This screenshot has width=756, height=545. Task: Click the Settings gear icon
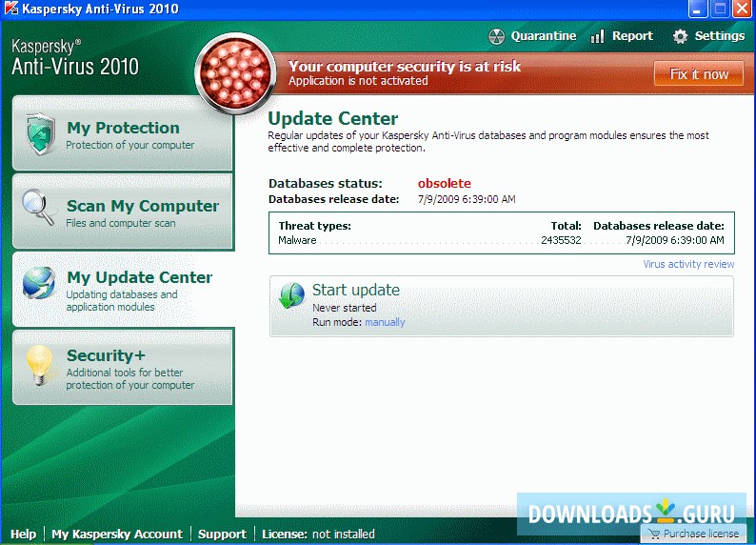pyautogui.click(x=680, y=36)
